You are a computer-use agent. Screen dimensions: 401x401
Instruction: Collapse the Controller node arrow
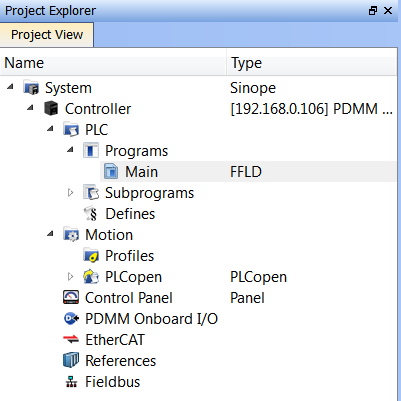pyautogui.click(x=30, y=108)
